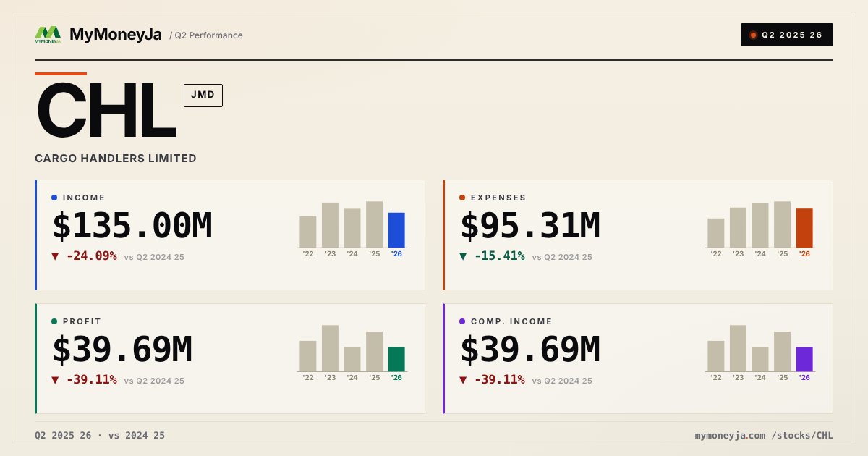868x456 pixels.
Task: Click the footer Q2 2025 26 · vs 2024 25
Action: 100,436
